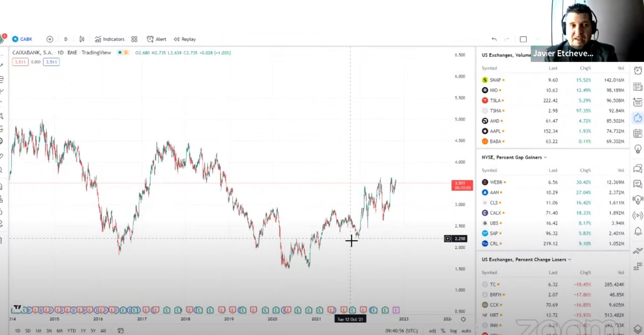
Task: Select the 1M time range tab
Action: click(38, 331)
